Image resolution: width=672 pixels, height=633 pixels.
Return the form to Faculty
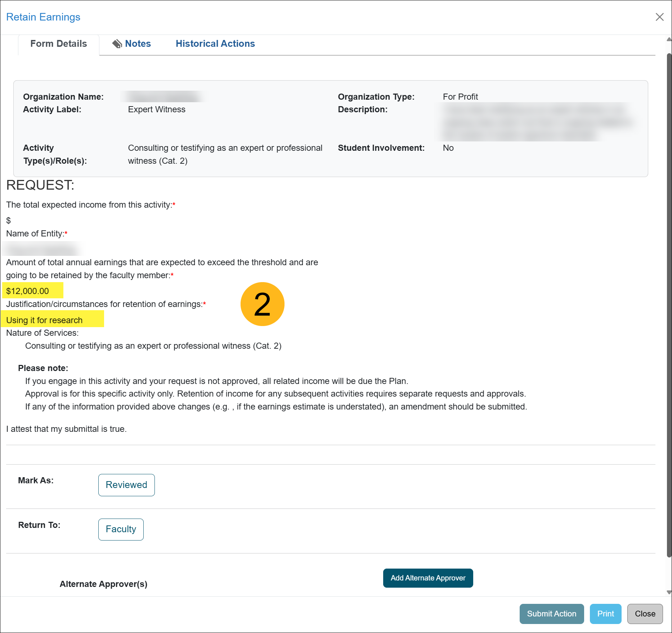121,529
